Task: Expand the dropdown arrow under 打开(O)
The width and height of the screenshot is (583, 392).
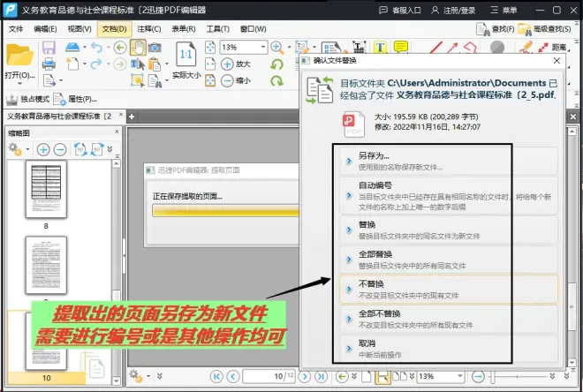Action: pyautogui.click(x=19, y=84)
